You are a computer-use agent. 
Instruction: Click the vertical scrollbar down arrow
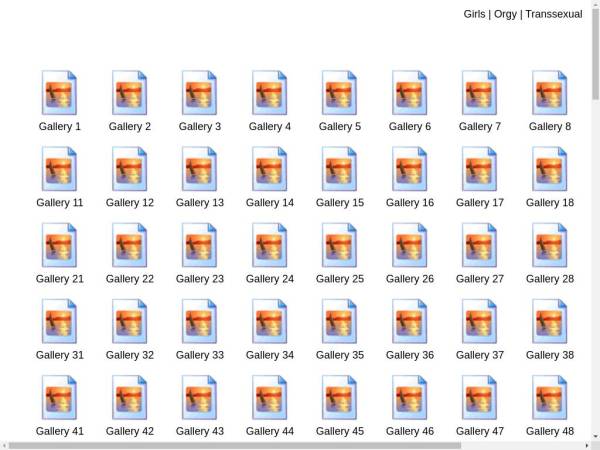[x=596, y=436]
